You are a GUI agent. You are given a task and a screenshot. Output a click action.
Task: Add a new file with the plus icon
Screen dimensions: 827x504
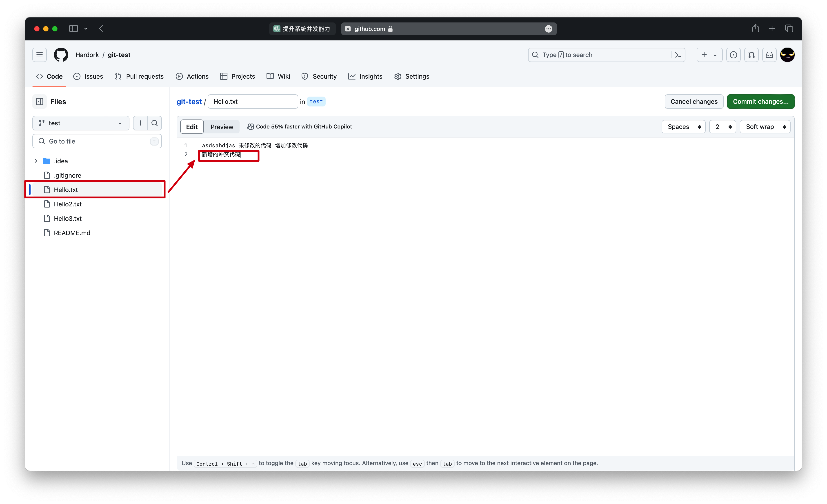(141, 123)
